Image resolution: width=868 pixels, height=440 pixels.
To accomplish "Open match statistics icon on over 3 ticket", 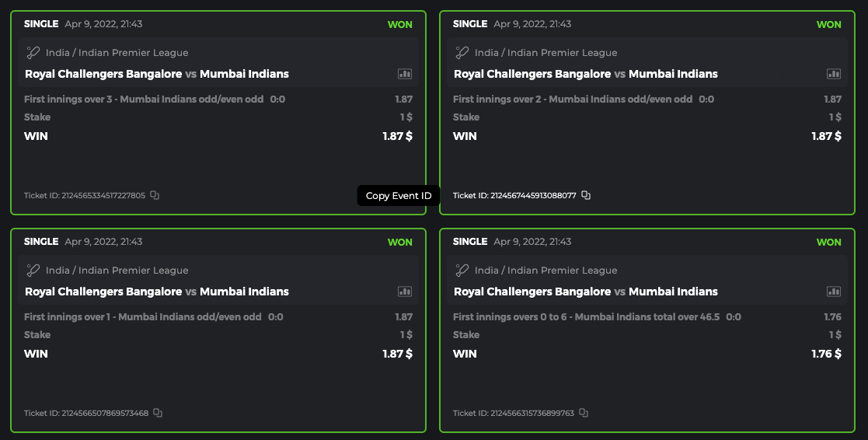I will 405,74.
